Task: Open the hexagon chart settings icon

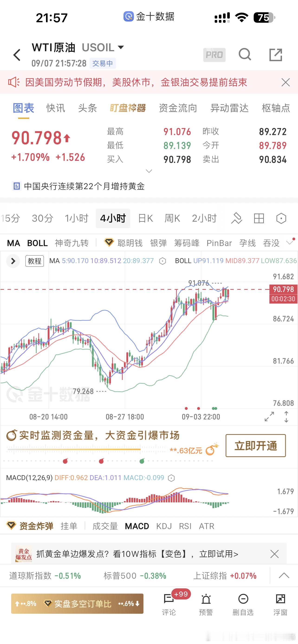Action: click(281, 218)
